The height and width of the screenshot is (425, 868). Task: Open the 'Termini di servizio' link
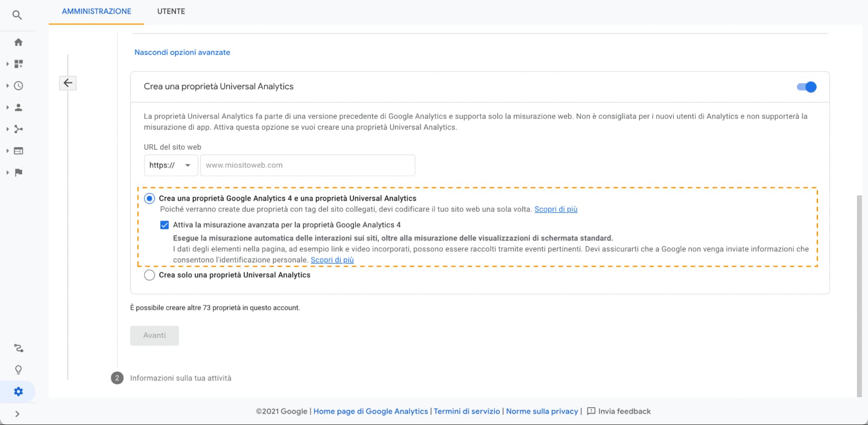pos(467,411)
